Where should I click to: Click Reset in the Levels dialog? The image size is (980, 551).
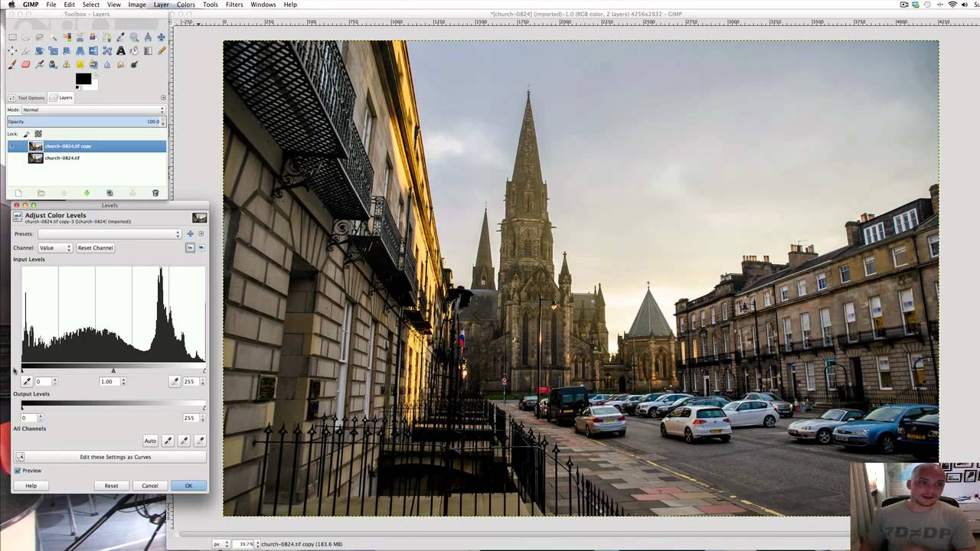(x=111, y=485)
